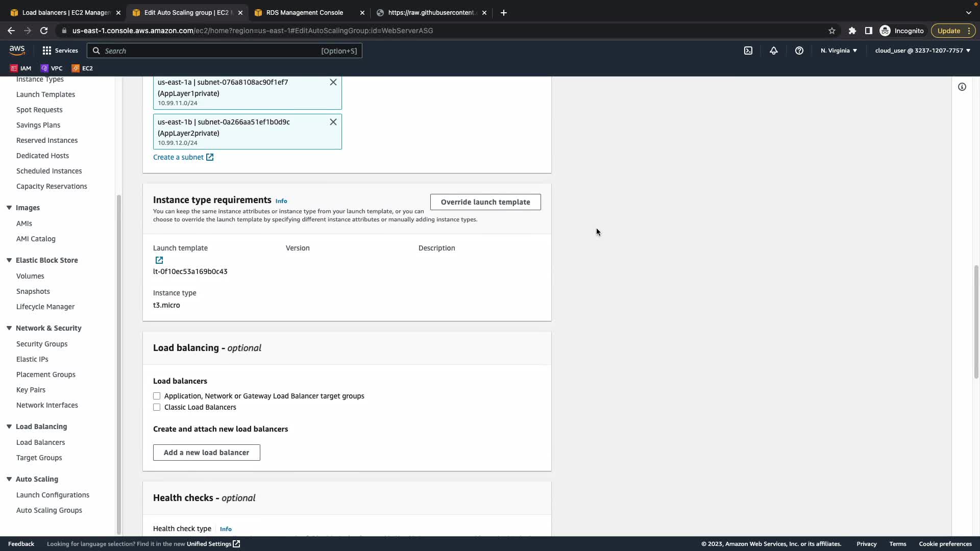Open the notifications bell icon
The height and width of the screenshot is (551, 980).
[x=774, y=51]
